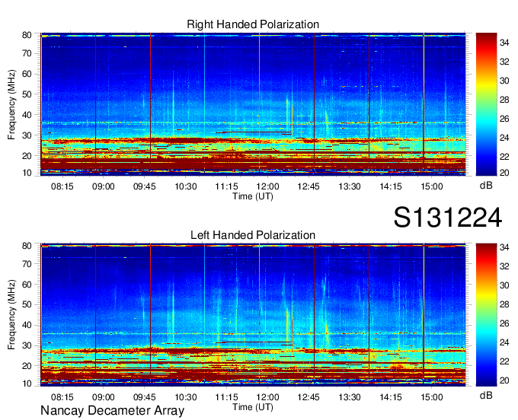518x420 pixels.
Task: Click 15:00 time tick on Left Handed plot
Action: pos(432,397)
